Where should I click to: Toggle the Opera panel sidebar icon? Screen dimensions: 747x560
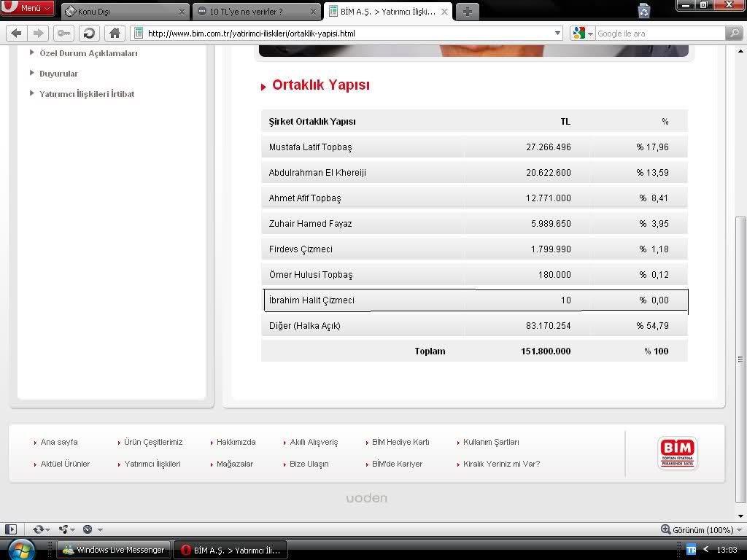click(x=11, y=529)
